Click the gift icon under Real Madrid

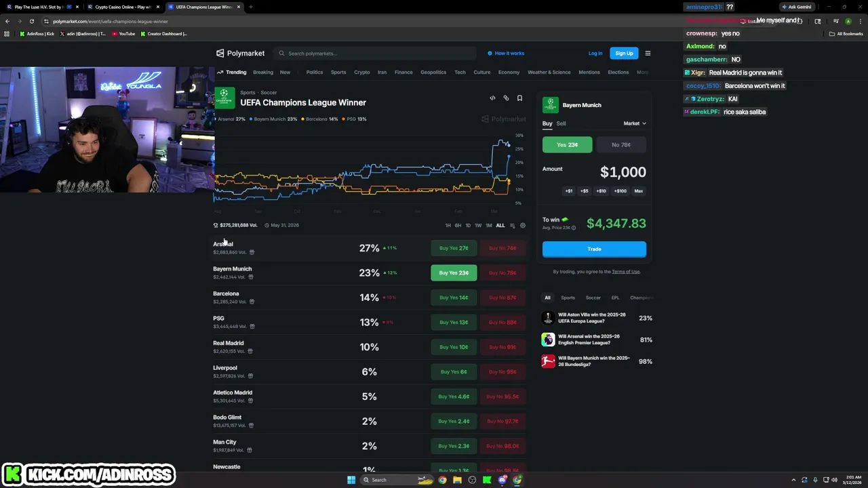click(250, 351)
